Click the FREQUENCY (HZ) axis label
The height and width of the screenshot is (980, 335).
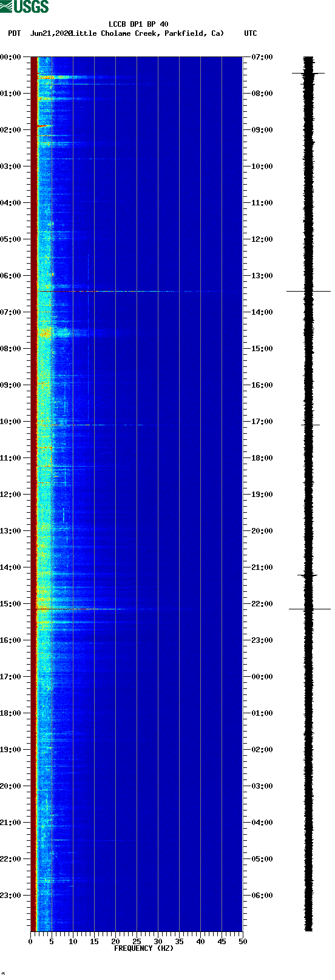point(144,948)
